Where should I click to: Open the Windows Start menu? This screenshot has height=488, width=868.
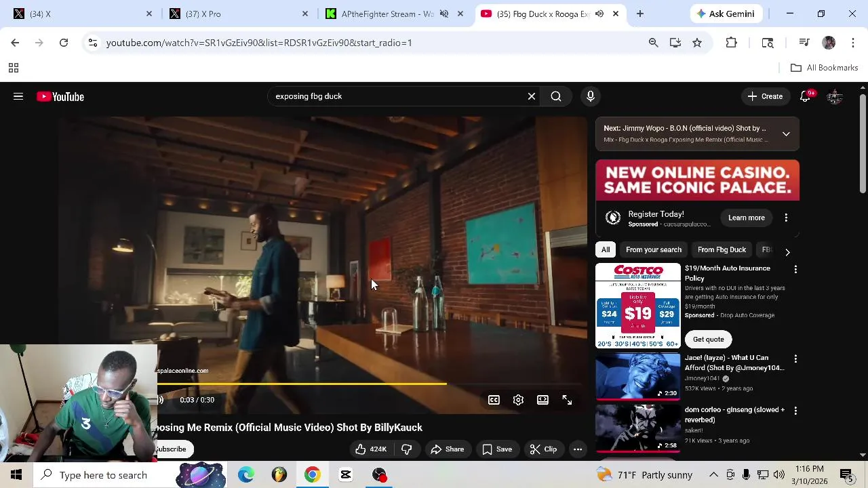[x=16, y=475]
